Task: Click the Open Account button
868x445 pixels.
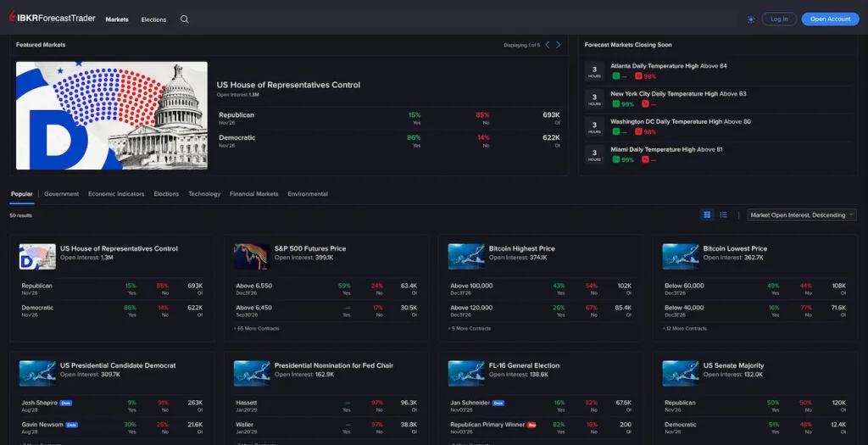Action: click(830, 19)
